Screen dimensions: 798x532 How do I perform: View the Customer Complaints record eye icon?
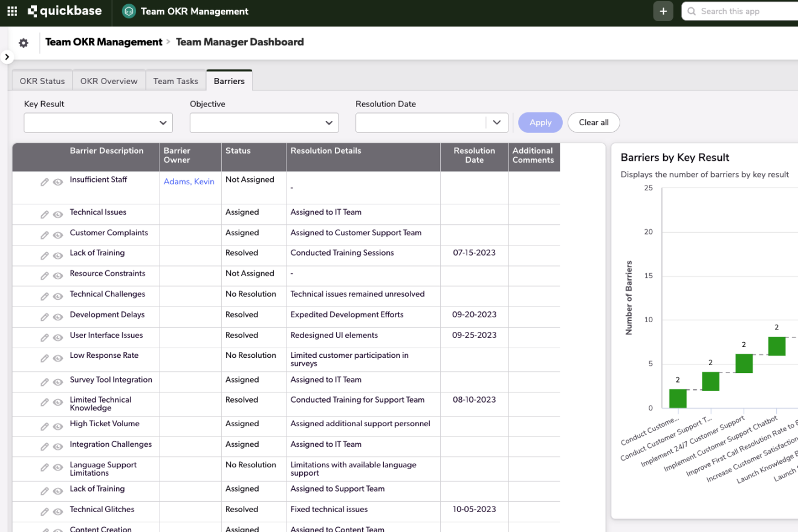point(58,235)
